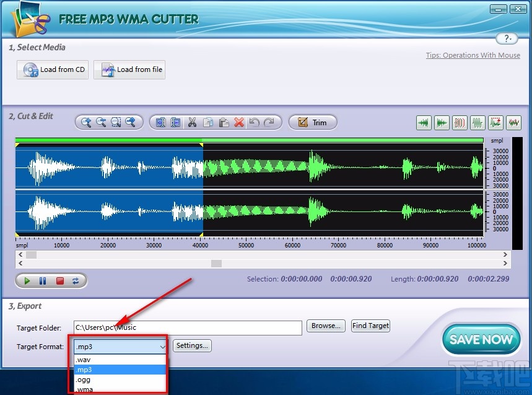Select .ogg in the format list
The image size is (532, 395).
click(120, 379)
